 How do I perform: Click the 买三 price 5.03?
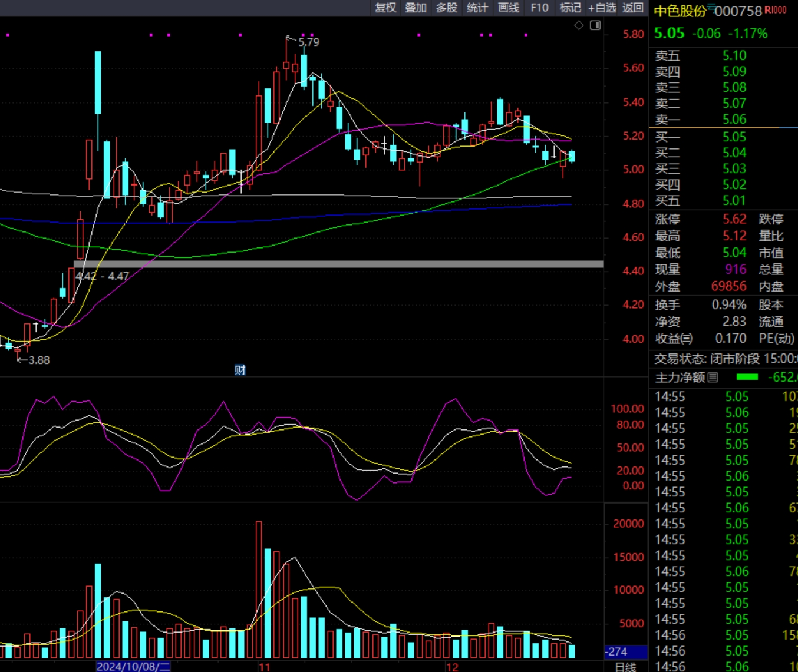pos(734,168)
